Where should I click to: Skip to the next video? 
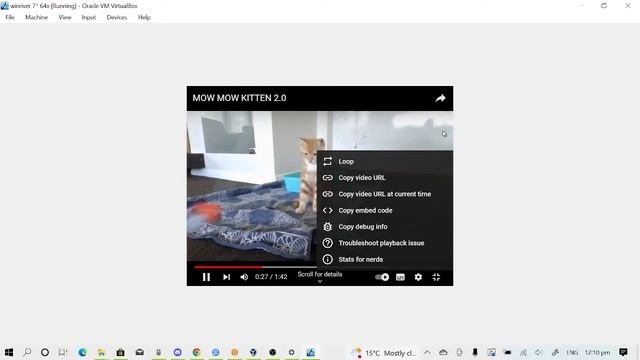click(227, 277)
